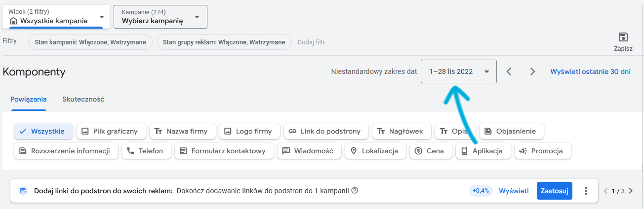Click the Komponenty heading
644x209 pixels.
pyautogui.click(x=34, y=72)
